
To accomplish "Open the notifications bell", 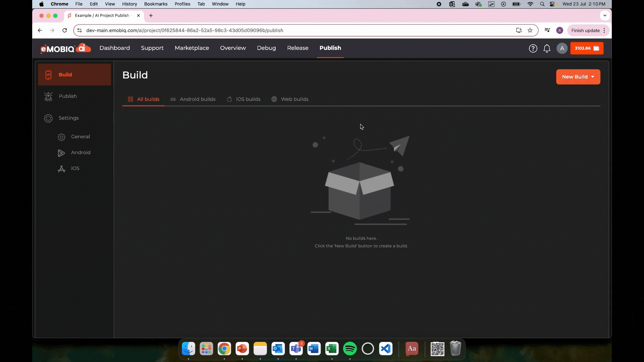I will 547,48.
